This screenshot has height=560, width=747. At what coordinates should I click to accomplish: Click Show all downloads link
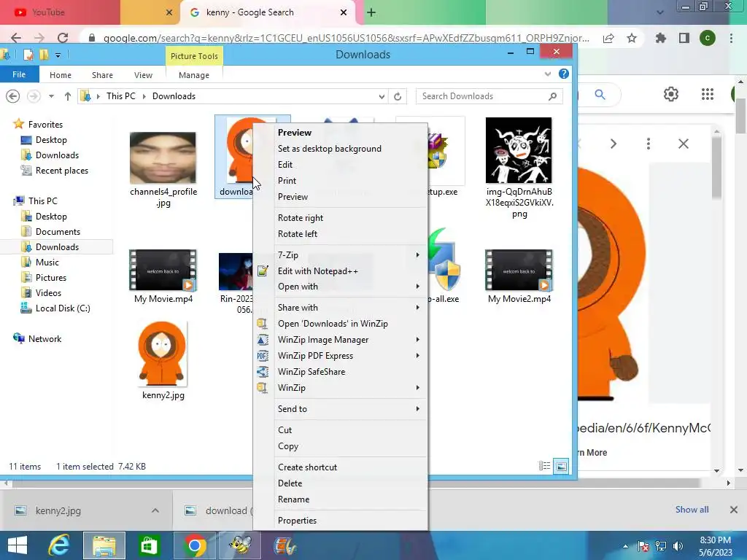coord(692,510)
